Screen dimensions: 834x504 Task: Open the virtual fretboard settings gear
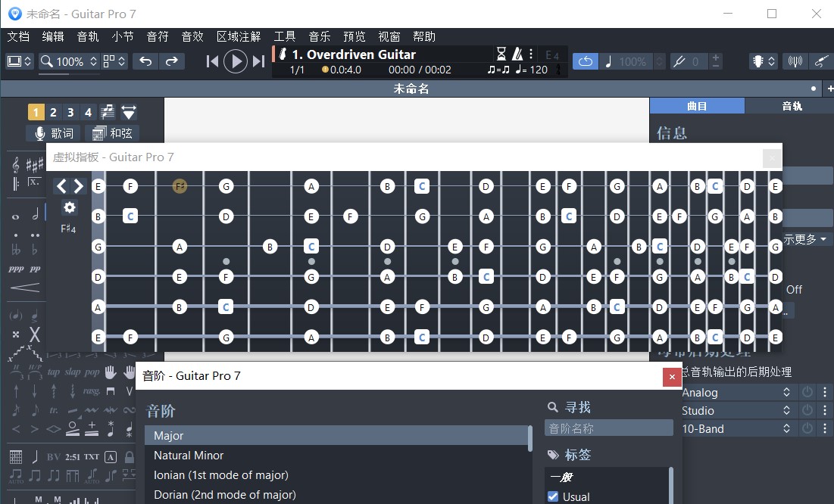pos(70,207)
